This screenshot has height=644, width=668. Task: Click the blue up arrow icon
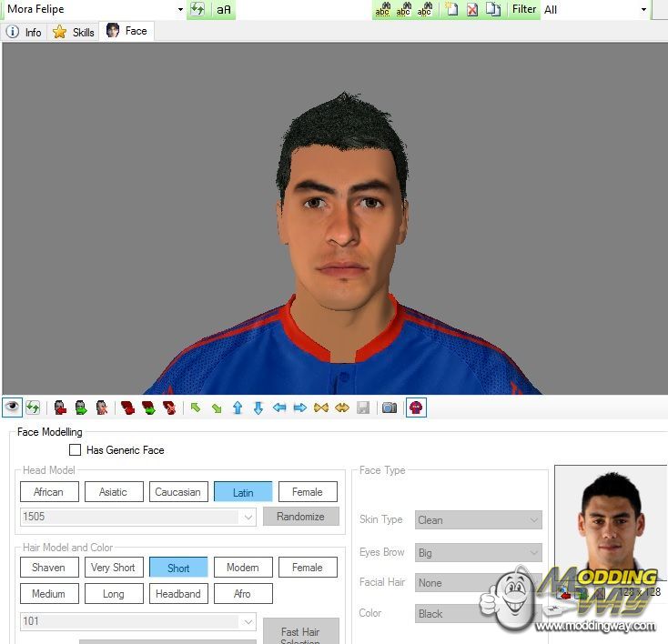pyautogui.click(x=238, y=408)
